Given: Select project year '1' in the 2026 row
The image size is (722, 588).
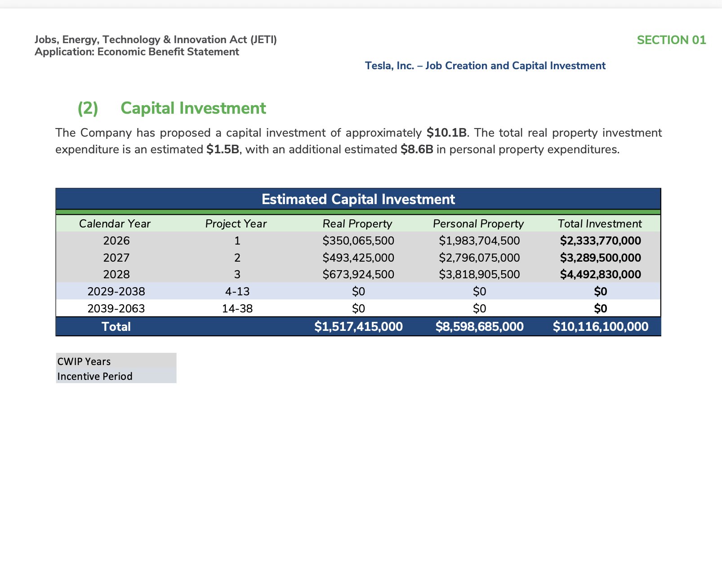Looking at the screenshot, I should tap(237, 241).
